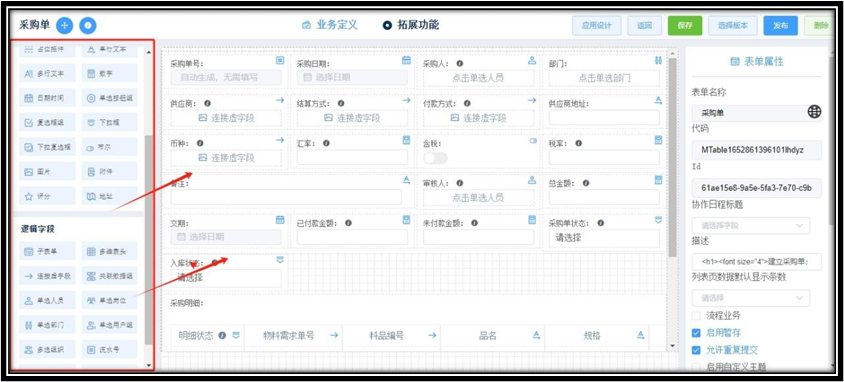This screenshot has width=844, height=382.
Task: Switch to the 拓展功能 tab
Action: click(x=411, y=25)
